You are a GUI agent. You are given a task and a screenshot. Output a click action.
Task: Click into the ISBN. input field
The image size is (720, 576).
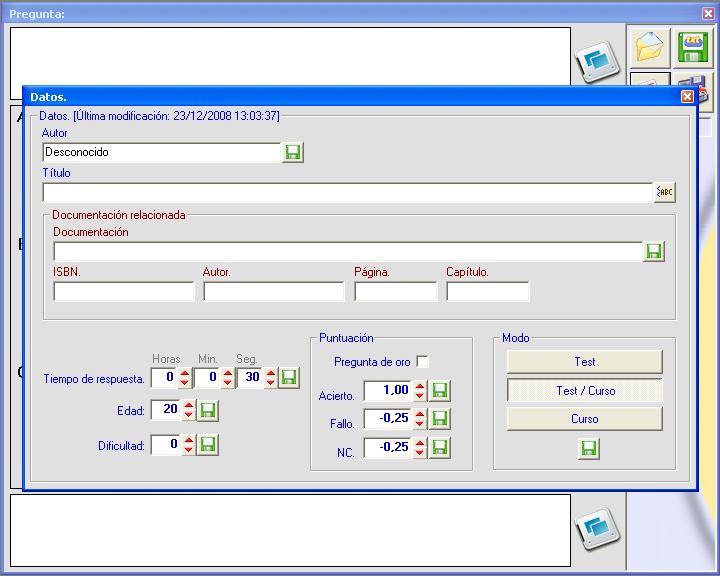124,291
